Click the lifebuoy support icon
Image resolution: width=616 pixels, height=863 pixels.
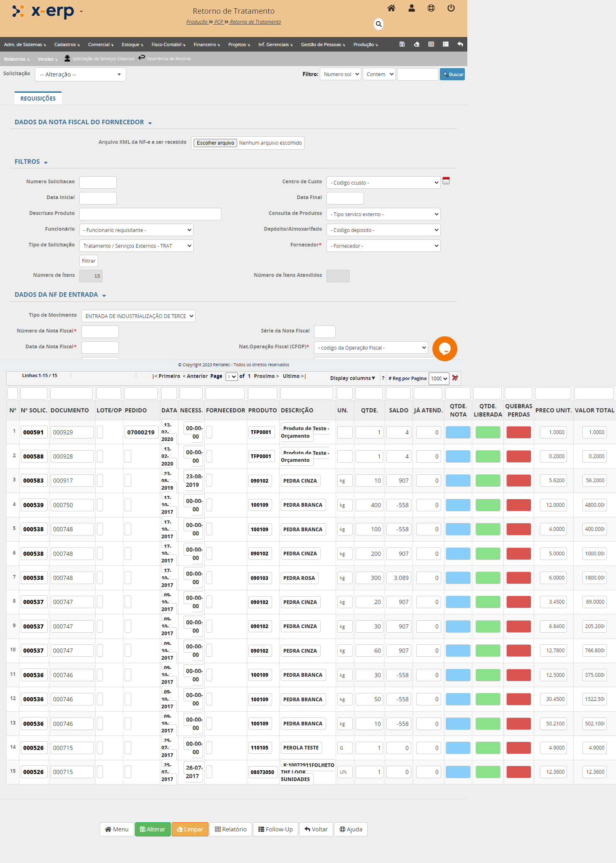coord(431,8)
